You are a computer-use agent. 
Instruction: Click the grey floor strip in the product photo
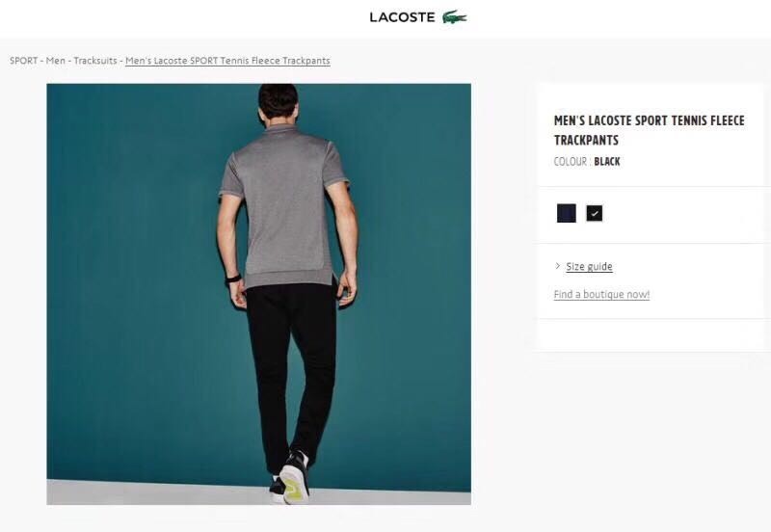point(147,492)
